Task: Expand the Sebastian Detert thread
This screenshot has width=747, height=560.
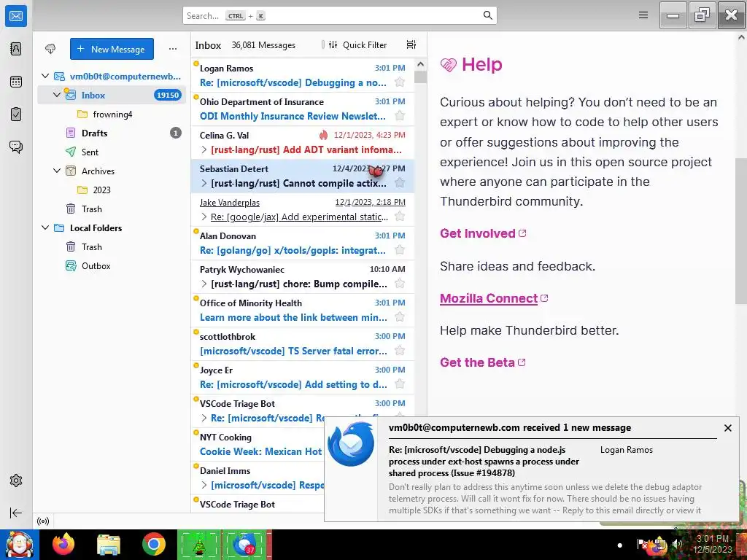Action: tap(204, 183)
